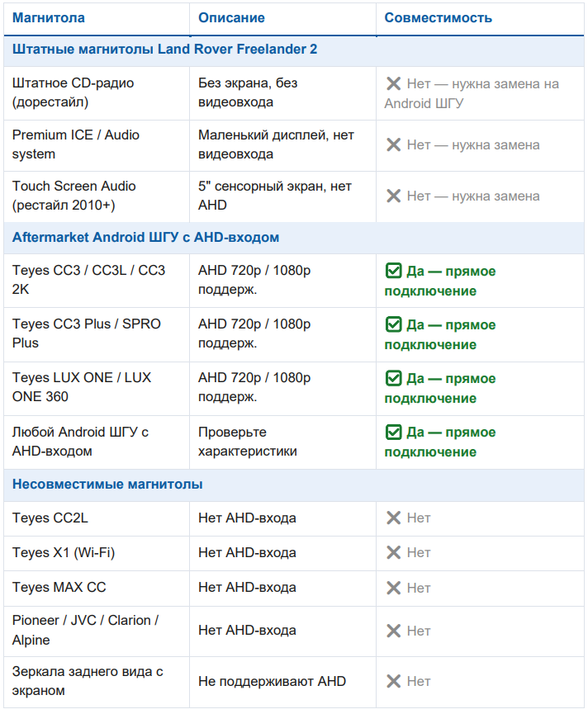
Task: Click Да — прямое подключение in the Любой Android ШГУ row
Action: pyautogui.click(x=440, y=442)
